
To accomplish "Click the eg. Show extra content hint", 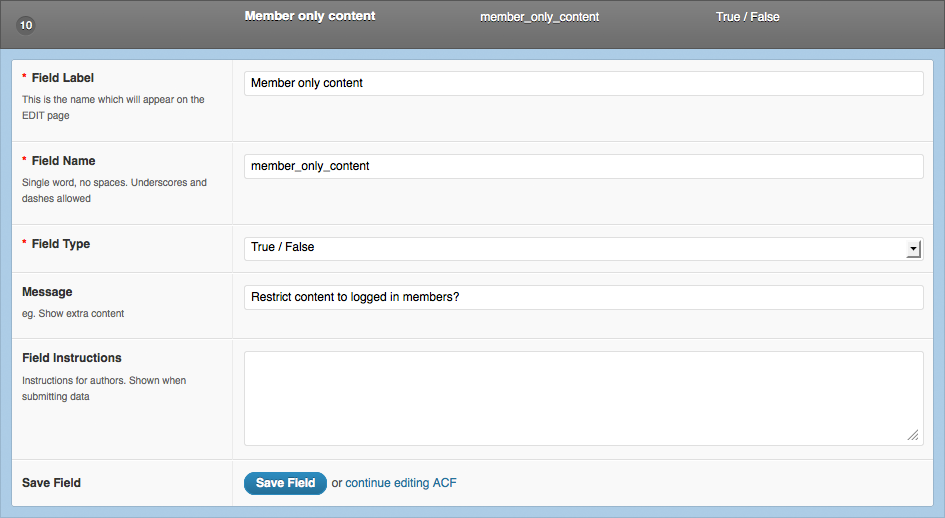I will point(73,314).
